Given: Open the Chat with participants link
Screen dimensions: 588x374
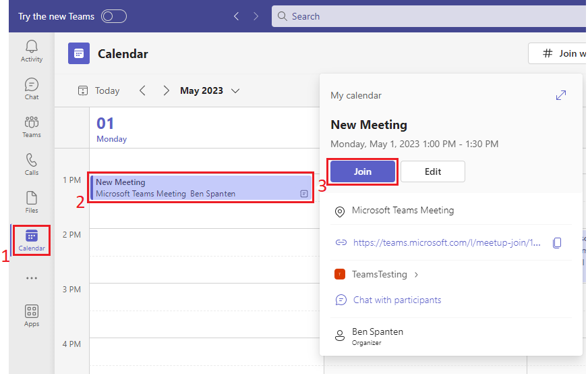Looking at the screenshot, I should pyautogui.click(x=396, y=300).
